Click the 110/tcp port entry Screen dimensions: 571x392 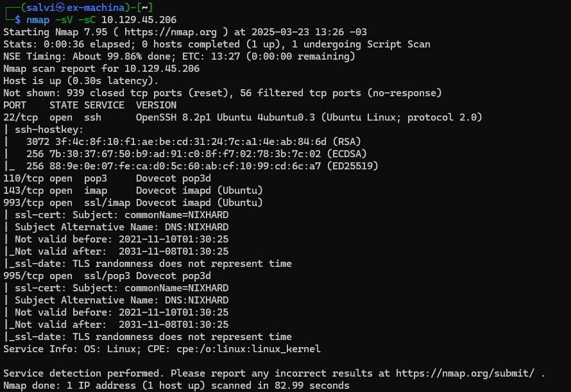23,178
